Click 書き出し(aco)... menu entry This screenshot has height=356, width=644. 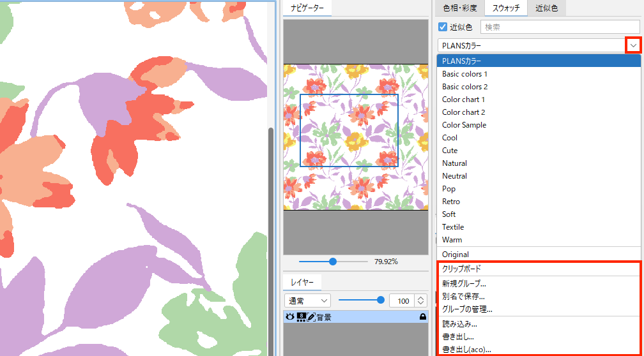point(539,350)
